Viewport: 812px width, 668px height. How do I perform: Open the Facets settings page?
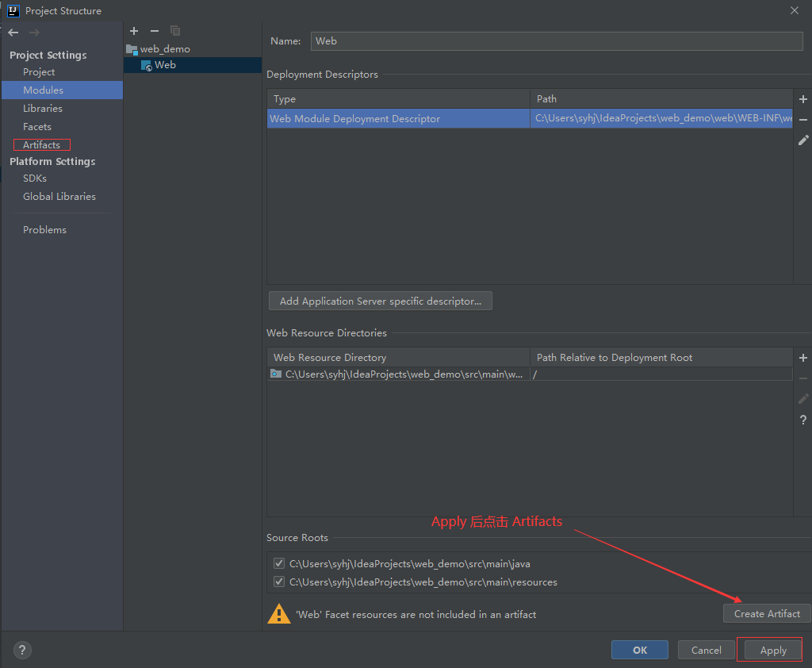click(37, 126)
